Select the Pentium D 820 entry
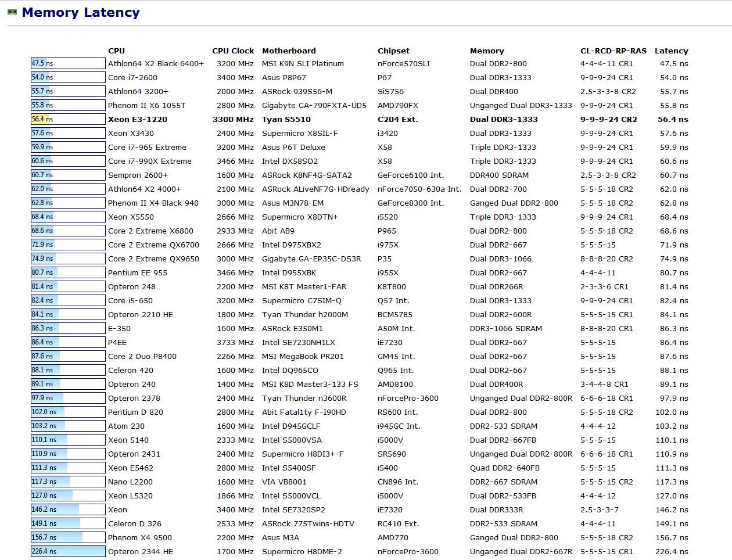732x560 pixels. point(135,412)
